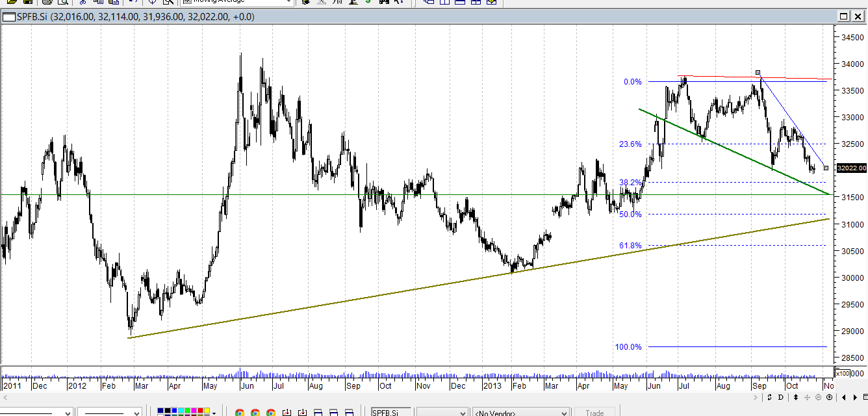Click the 23.6% Fibonacci level label
This screenshot has width=868, height=416.
tap(630, 144)
